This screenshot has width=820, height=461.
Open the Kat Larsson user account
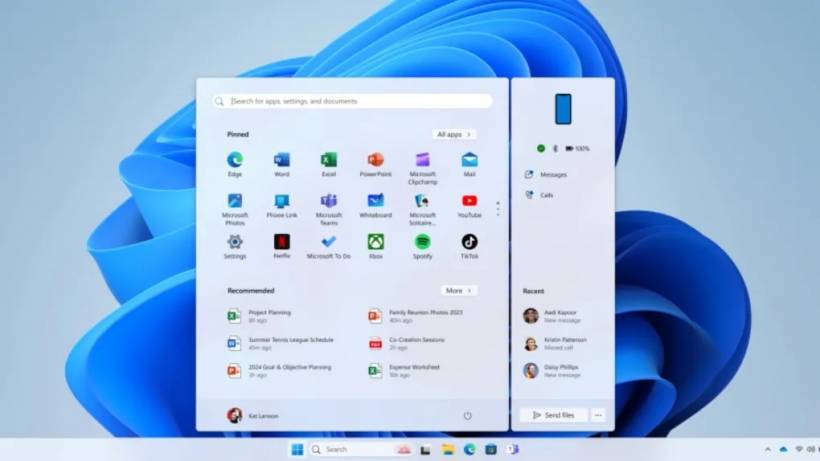click(x=253, y=416)
